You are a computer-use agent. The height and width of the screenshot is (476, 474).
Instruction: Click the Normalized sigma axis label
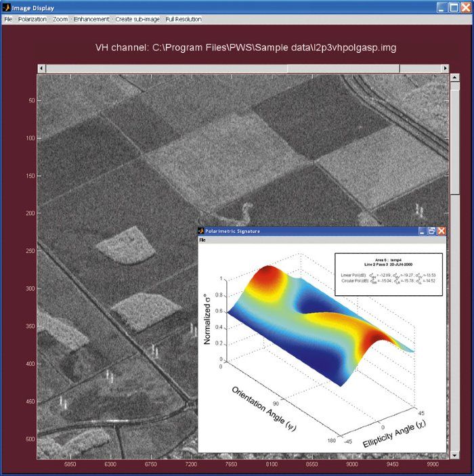pos(207,319)
